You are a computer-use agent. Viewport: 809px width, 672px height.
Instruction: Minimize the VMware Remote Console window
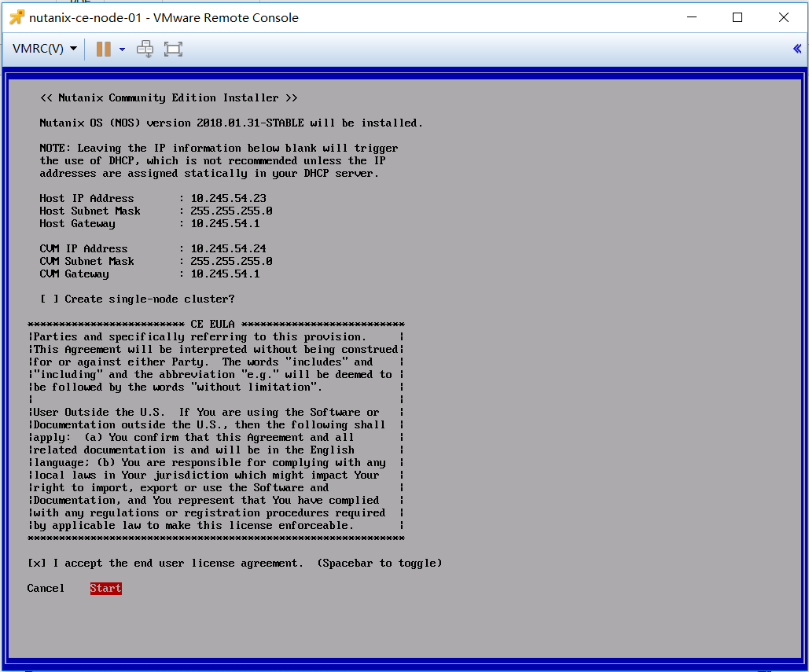pos(692,17)
